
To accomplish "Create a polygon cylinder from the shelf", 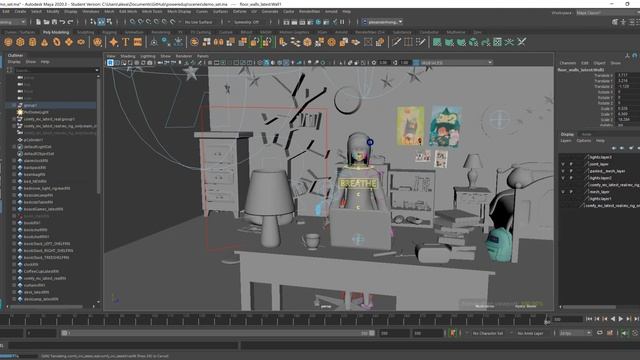I will pyautogui.click(x=32, y=42).
